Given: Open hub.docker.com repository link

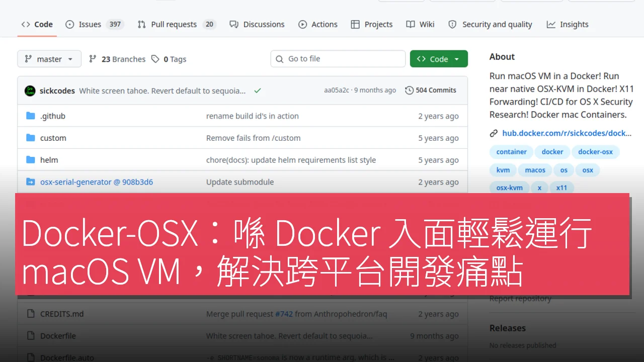Looking at the screenshot, I should click(567, 133).
